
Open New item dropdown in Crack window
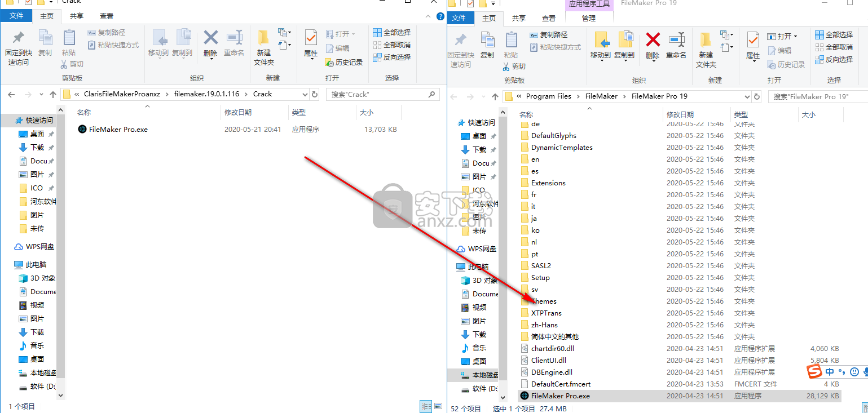click(x=285, y=33)
